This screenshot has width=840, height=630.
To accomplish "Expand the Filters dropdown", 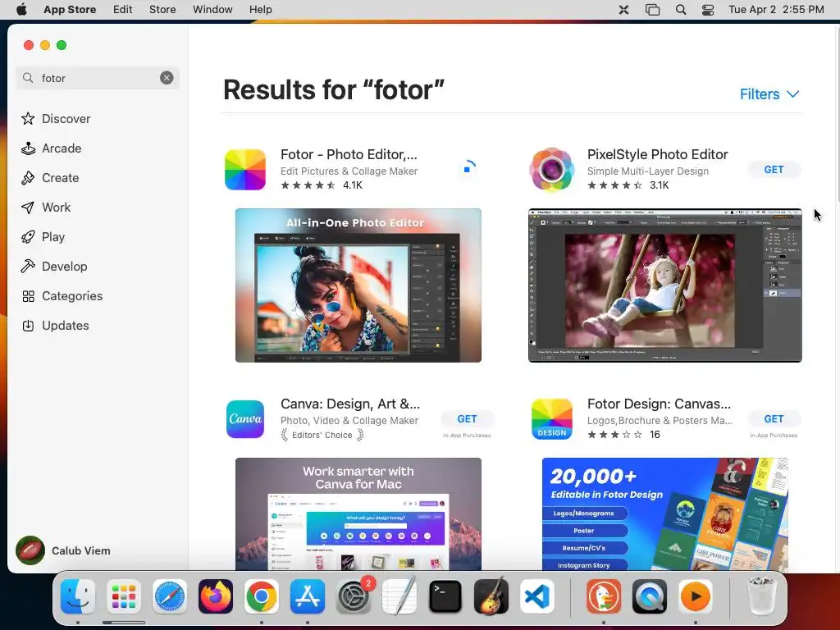I will [769, 94].
